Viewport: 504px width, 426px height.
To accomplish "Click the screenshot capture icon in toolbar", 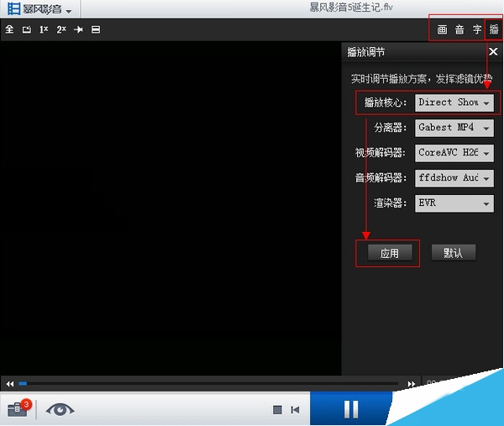I will coord(27,29).
